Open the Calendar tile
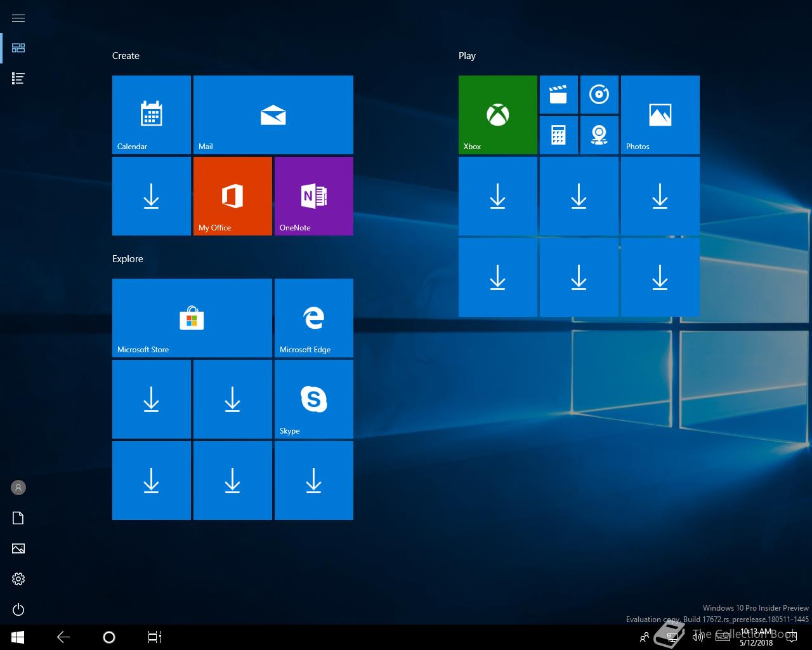Screen dimensions: 812x650 [152, 115]
